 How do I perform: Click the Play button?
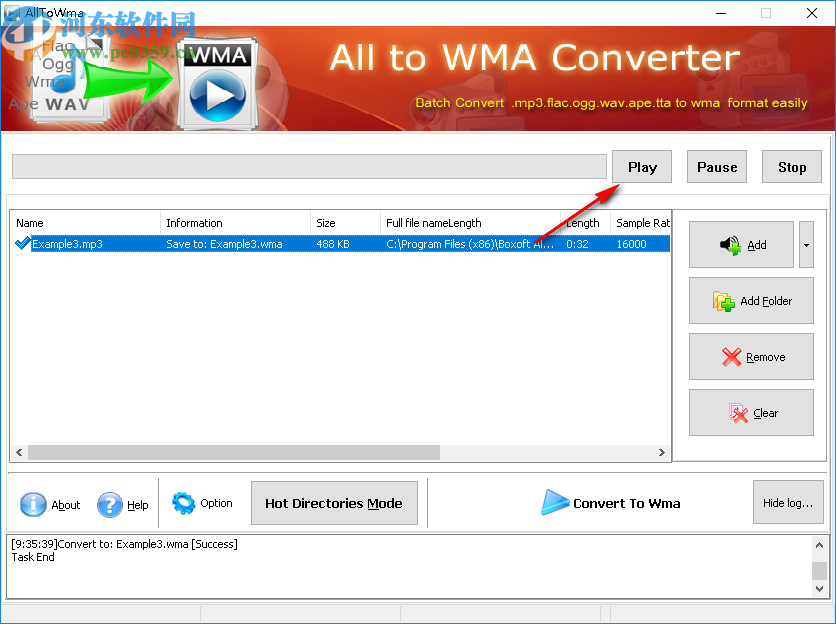point(641,166)
